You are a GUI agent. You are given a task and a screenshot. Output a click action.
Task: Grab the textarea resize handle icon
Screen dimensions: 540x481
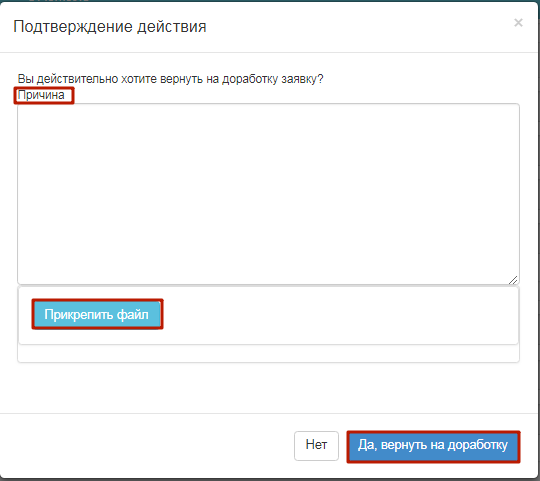point(513,280)
